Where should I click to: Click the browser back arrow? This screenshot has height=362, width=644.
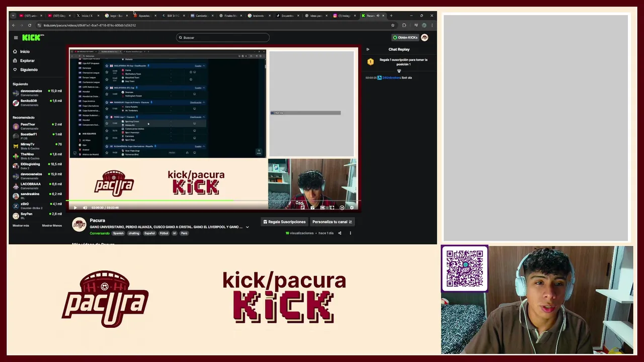pos(14,25)
